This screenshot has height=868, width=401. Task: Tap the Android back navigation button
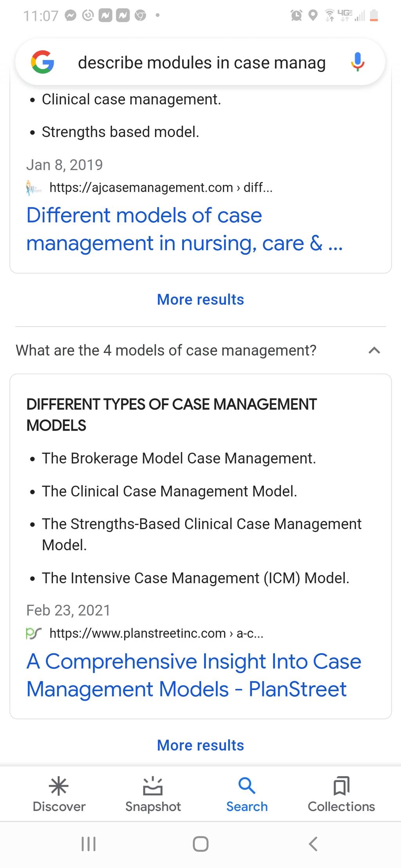[313, 844]
